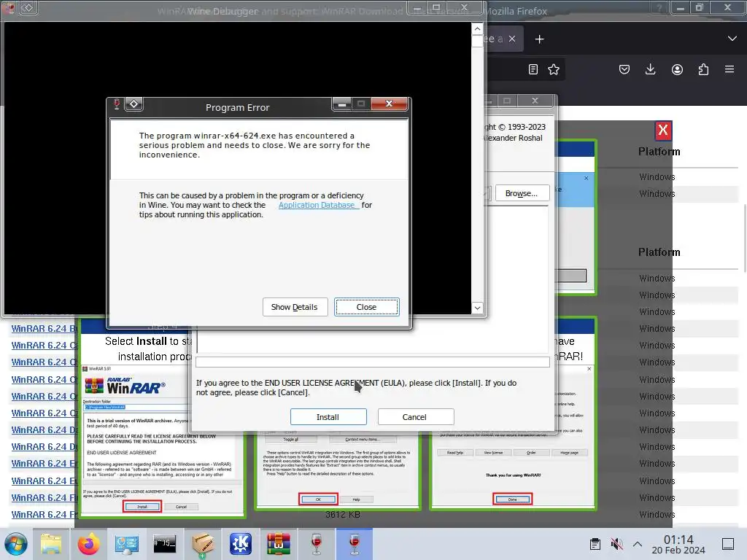
Task: Click Cancel in the WinRAR setup dialog
Action: coord(414,416)
